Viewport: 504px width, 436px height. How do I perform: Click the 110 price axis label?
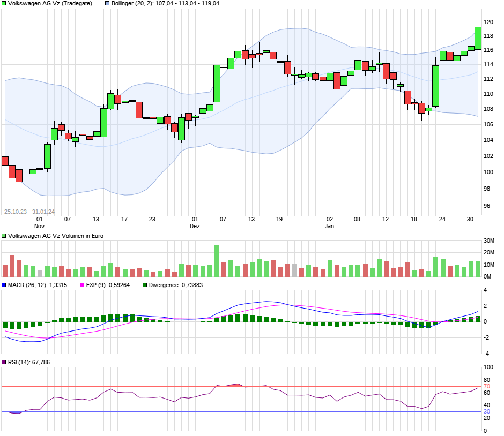point(488,94)
